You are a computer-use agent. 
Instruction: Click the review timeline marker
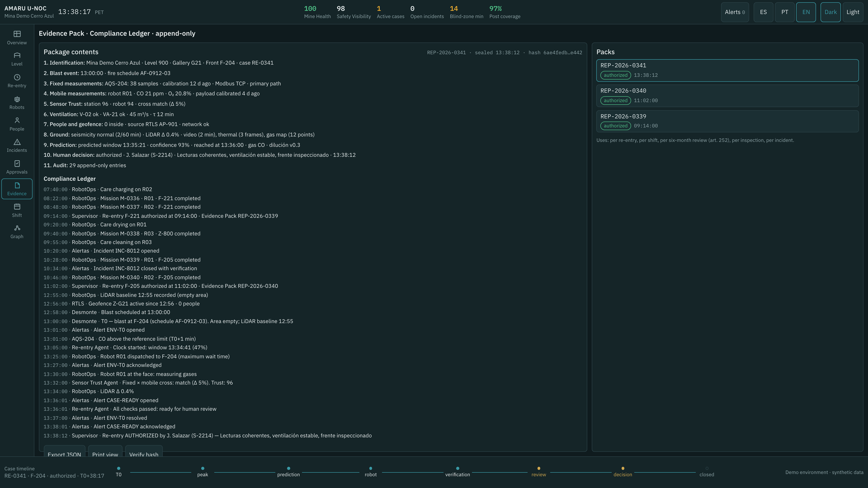pyautogui.click(x=538, y=472)
